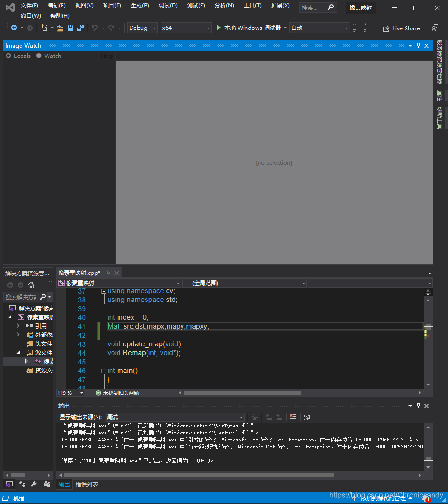
Task: Click the feedback person icon in toolbar
Action: pos(434,28)
